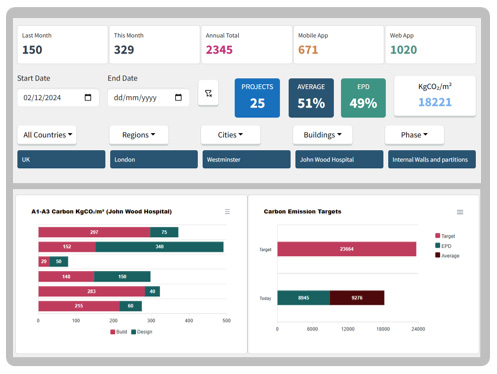The image size is (497, 374).
Task: Click the Start Date field showing 02/12/2024
Action: click(58, 98)
